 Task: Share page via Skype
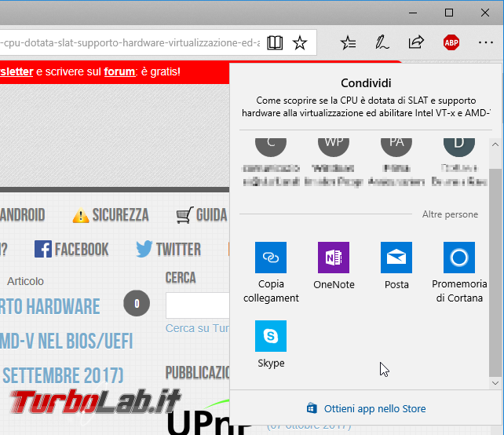tap(271, 344)
